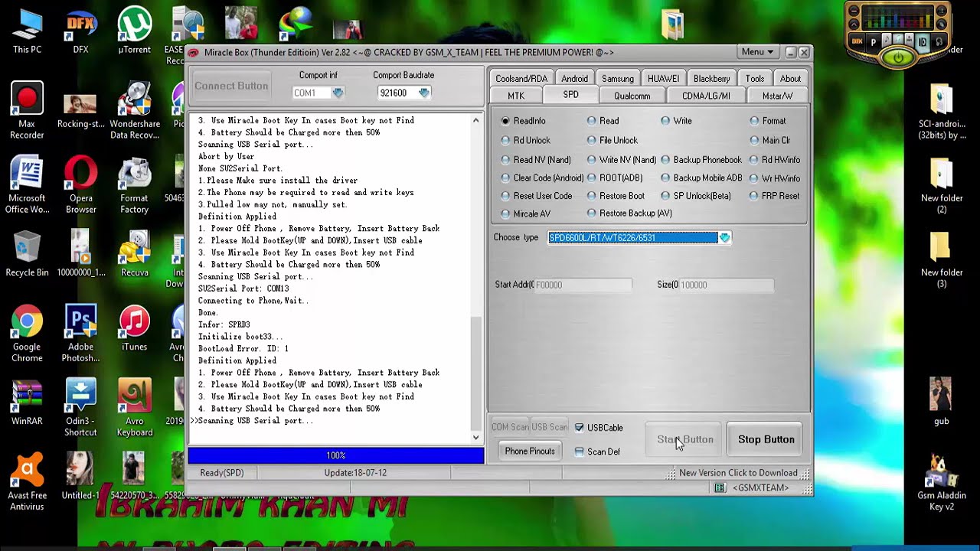This screenshot has height=551, width=980.
Task: Click New Version Click to Download link
Action: coord(738,473)
